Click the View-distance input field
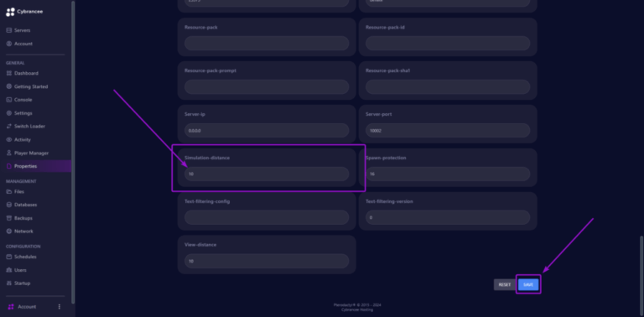The height and width of the screenshot is (317, 644). pos(267,261)
